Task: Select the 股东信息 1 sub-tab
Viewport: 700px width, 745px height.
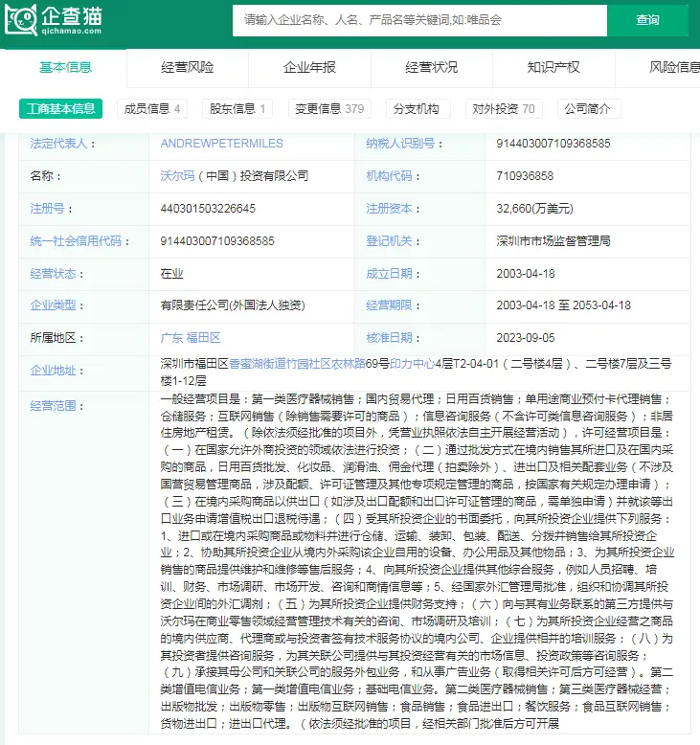Action: click(237, 109)
